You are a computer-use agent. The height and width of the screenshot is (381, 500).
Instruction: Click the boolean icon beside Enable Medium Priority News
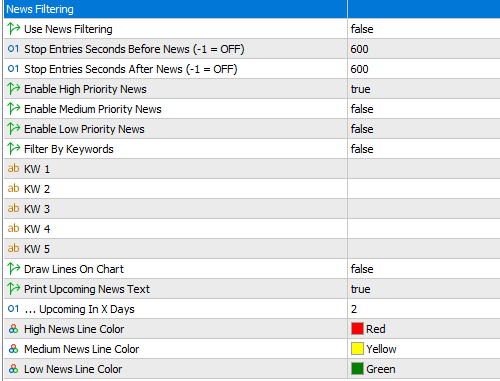(14, 109)
